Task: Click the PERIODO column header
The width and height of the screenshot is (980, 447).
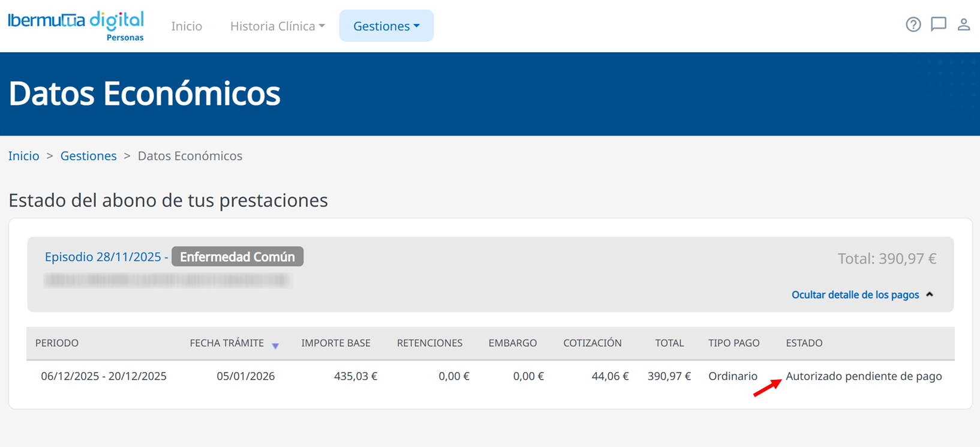Action: click(x=57, y=343)
